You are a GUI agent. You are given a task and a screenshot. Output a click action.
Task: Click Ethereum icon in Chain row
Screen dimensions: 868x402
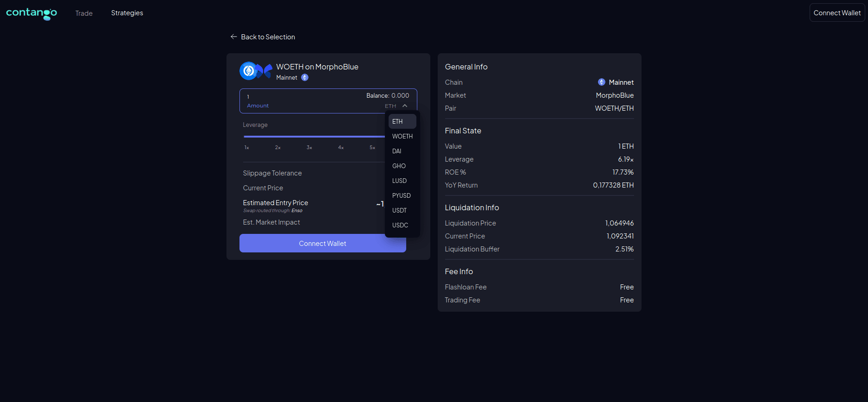602,82
